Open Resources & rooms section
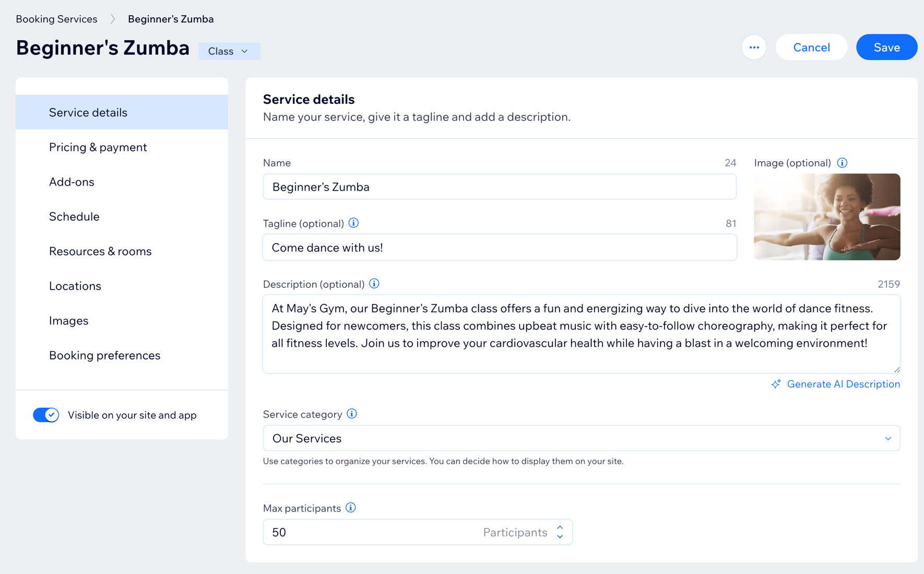Viewport: 924px width, 574px height. [122, 251]
